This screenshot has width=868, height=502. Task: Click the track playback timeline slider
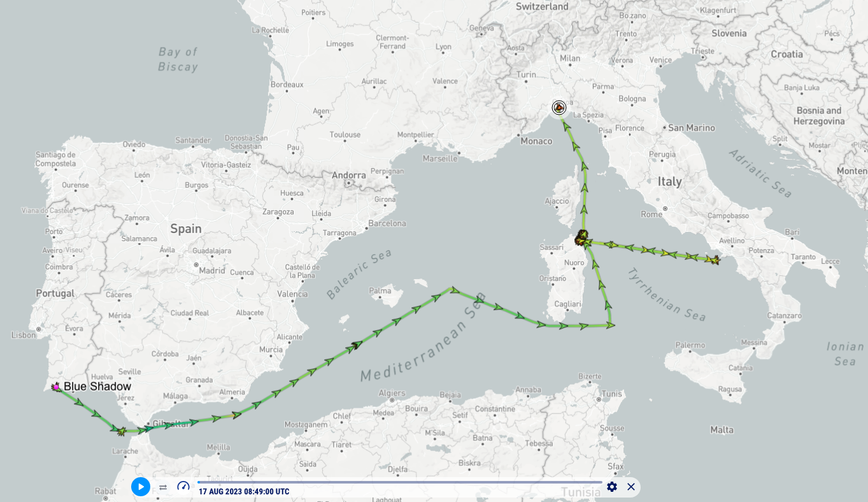[399, 482]
